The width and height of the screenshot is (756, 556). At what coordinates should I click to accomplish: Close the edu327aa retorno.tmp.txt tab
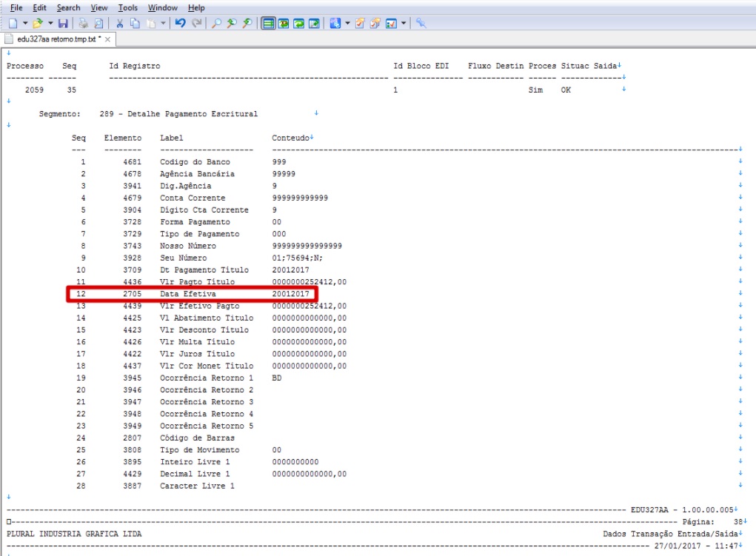107,39
